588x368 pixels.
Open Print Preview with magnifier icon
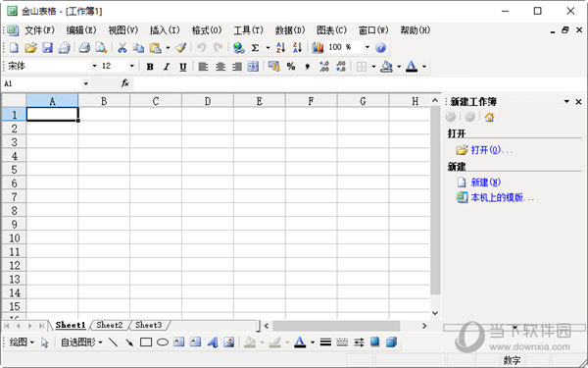(101, 48)
